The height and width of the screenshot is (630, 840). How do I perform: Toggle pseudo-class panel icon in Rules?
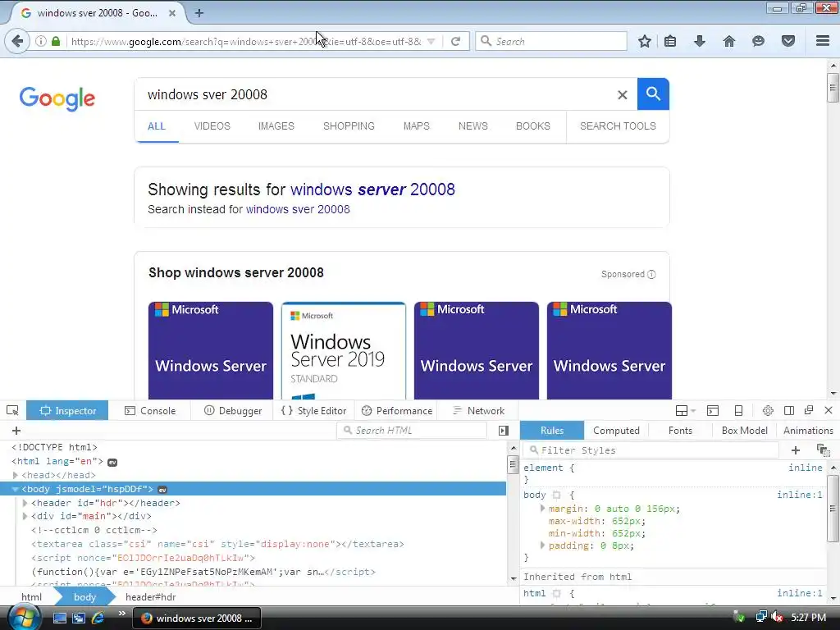[822, 450]
